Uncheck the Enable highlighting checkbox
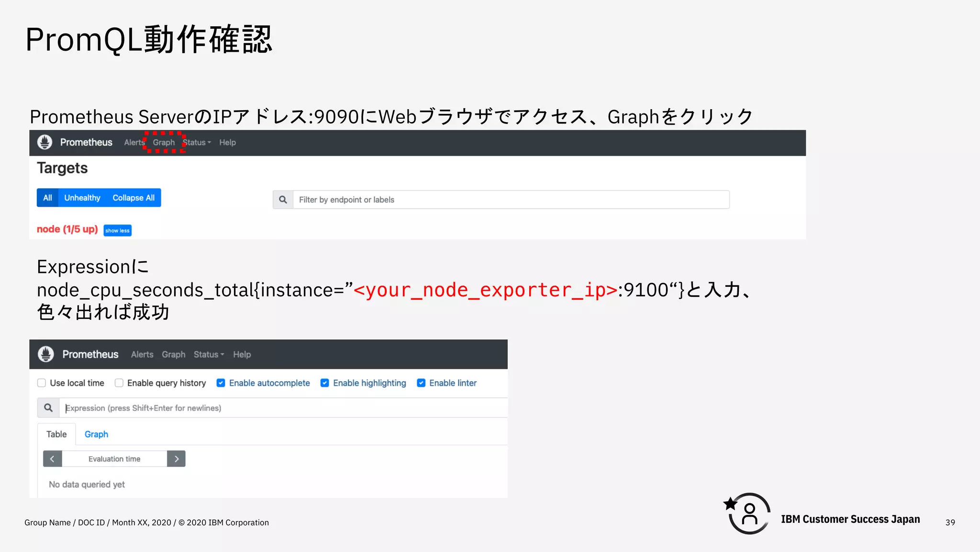980x552 pixels. (324, 383)
